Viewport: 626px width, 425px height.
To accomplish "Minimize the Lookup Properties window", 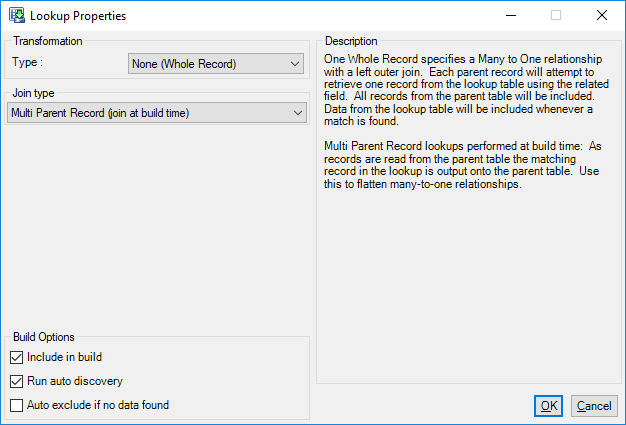I will (511, 16).
